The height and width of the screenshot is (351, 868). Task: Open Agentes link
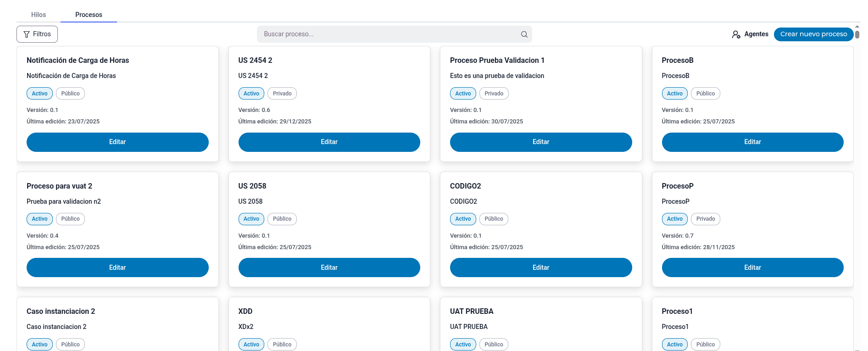(756, 34)
